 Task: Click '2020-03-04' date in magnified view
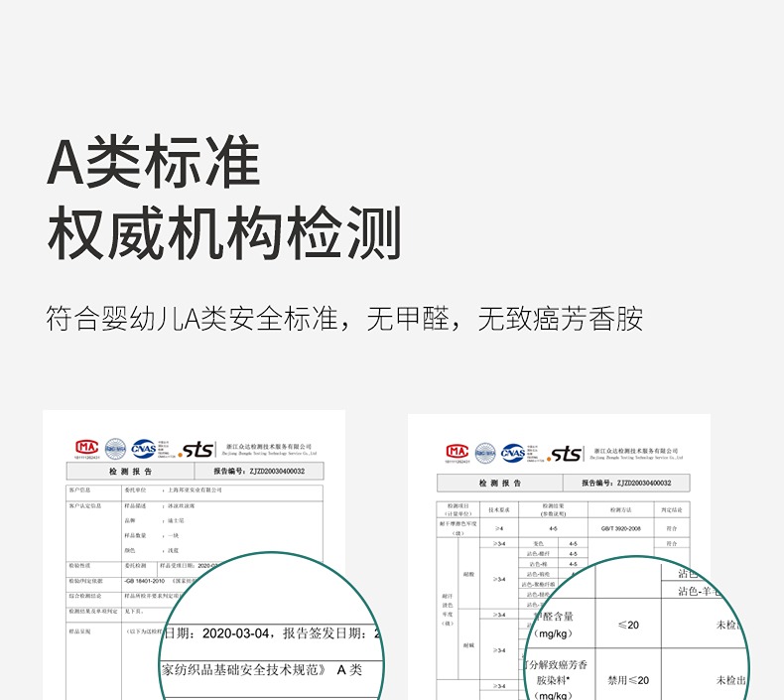point(234,632)
